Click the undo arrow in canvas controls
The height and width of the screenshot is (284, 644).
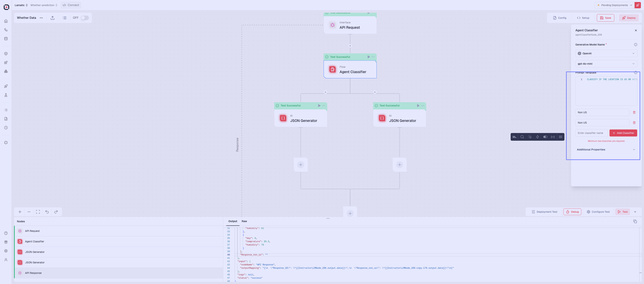47,212
